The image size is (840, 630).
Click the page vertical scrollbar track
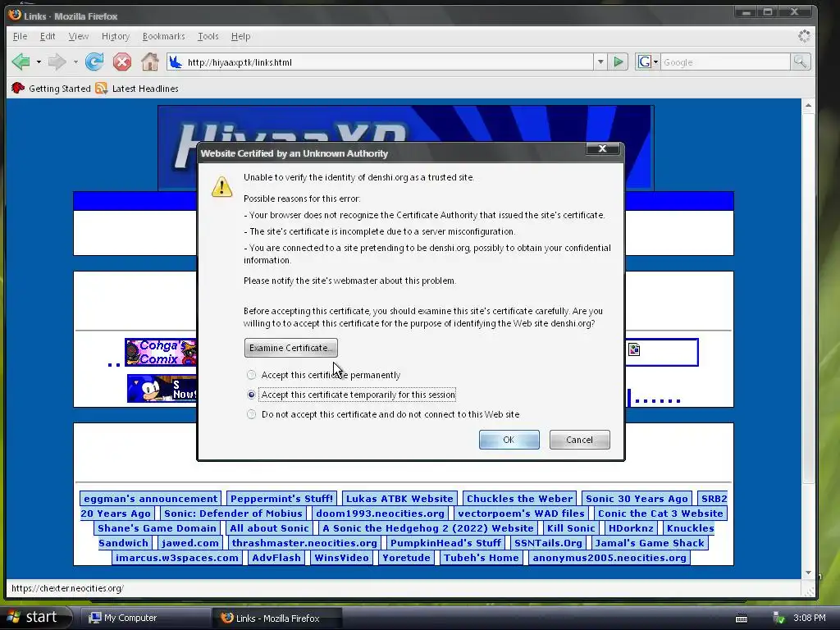click(x=808, y=339)
